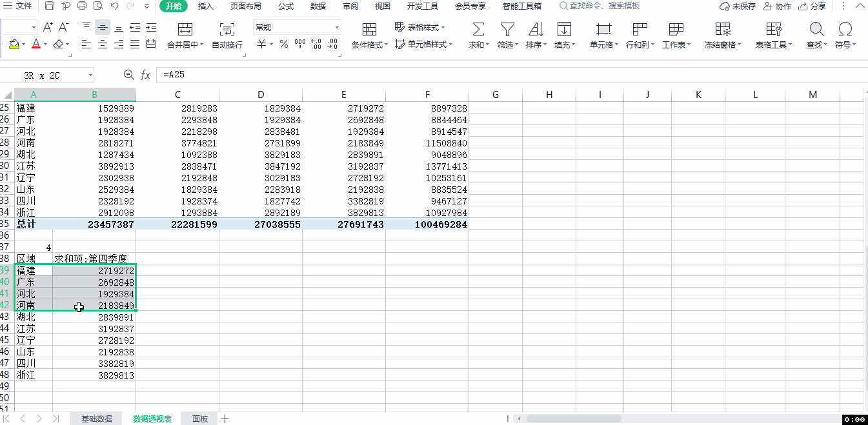Image resolution: width=868 pixels, height=425 pixels.
Task: Click the search commands field
Action: (x=600, y=6)
